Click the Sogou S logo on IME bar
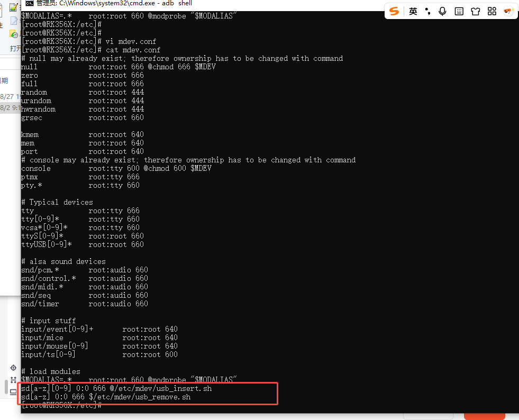This screenshot has height=420, width=519. coord(394,11)
